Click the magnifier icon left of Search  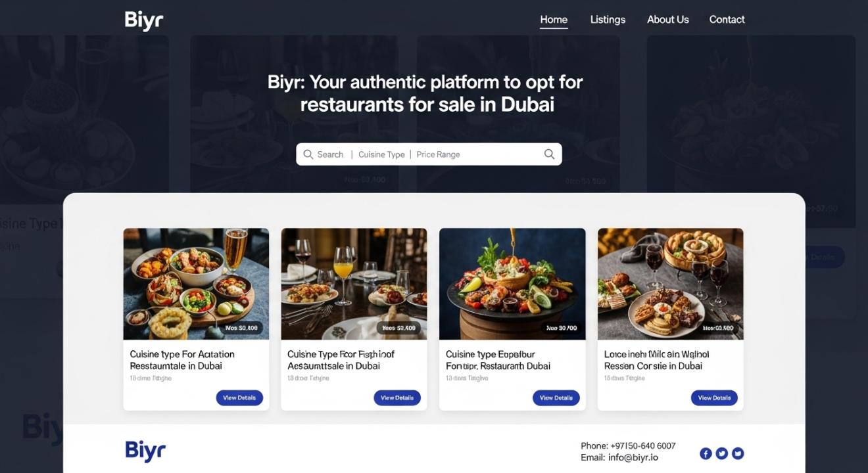(x=308, y=154)
